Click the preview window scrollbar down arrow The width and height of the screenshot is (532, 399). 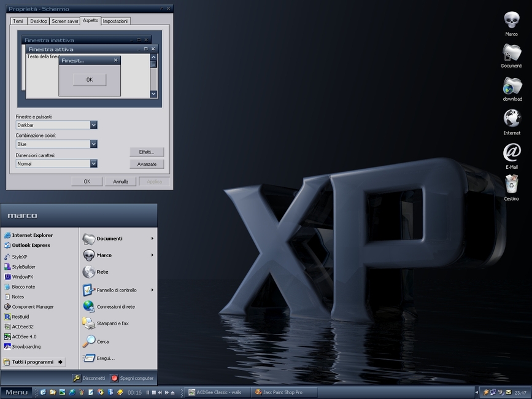tap(153, 94)
